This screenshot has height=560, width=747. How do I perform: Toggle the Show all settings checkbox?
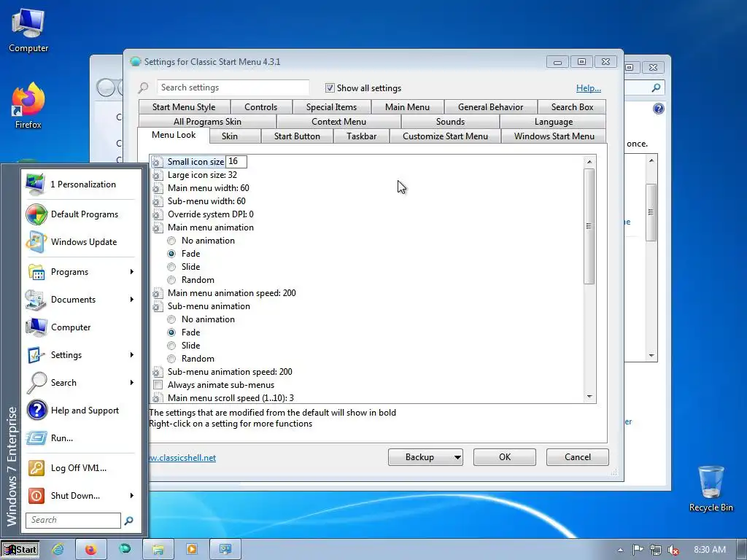330,88
